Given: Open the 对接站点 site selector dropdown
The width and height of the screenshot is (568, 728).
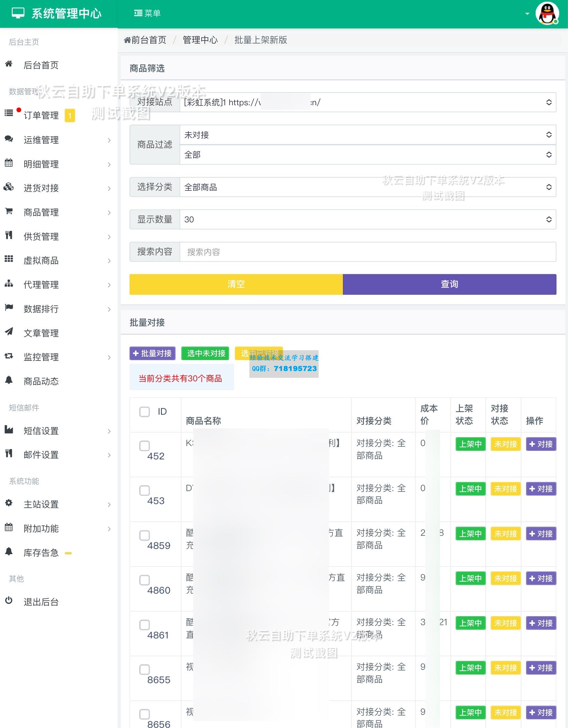Looking at the screenshot, I should (x=367, y=102).
